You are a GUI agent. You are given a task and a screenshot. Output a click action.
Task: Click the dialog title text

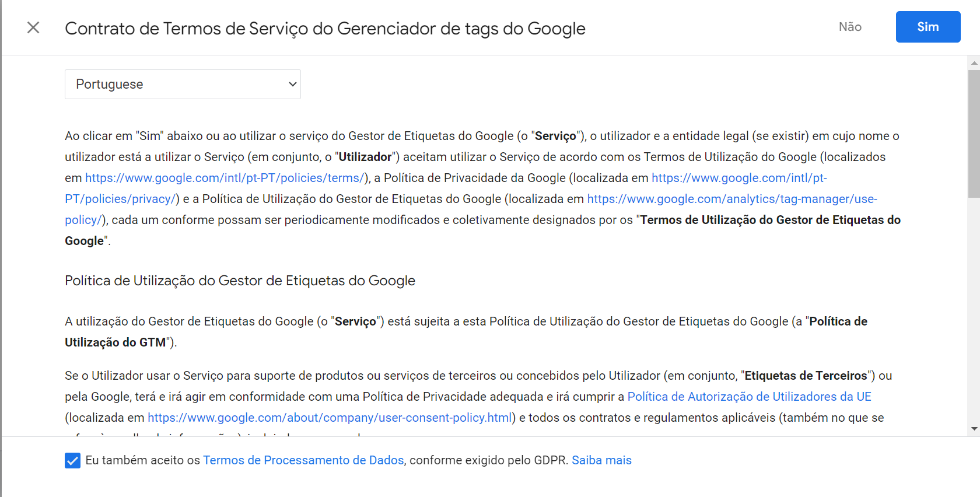tap(325, 28)
